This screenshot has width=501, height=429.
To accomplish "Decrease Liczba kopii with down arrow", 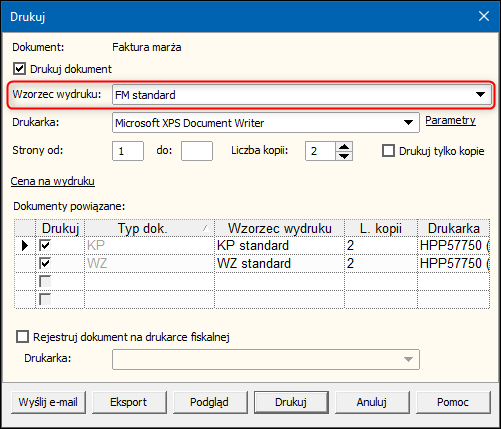I will coord(344,156).
